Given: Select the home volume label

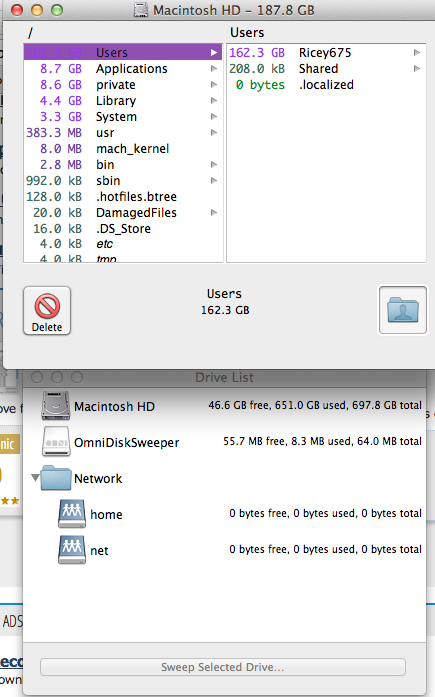Looking at the screenshot, I should (x=106, y=514).
